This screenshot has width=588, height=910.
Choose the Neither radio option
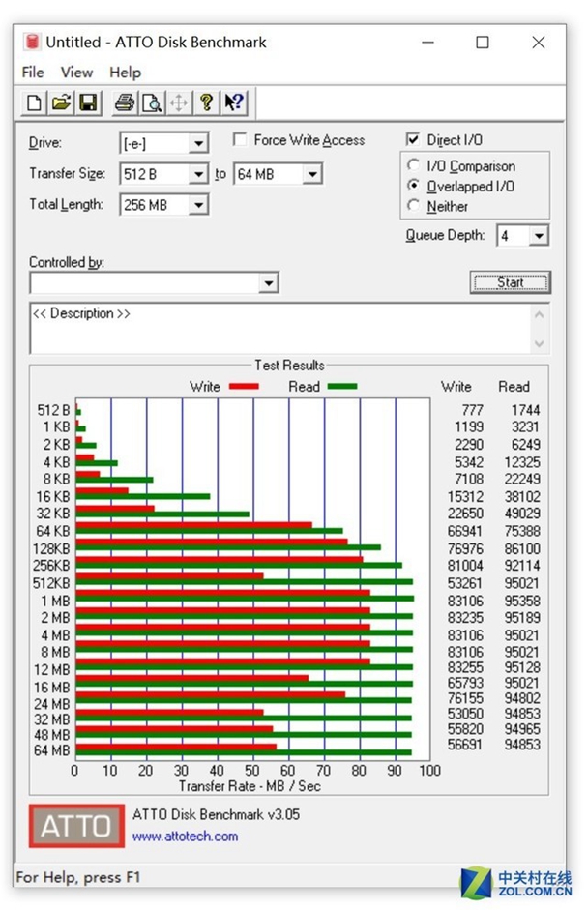[415, 206]
